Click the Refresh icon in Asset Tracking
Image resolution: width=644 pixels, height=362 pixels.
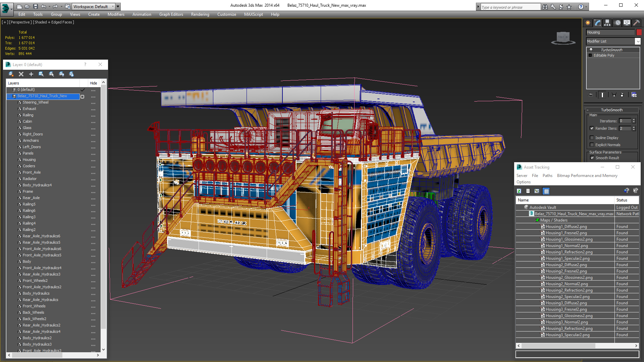click(x=519, y=191)
